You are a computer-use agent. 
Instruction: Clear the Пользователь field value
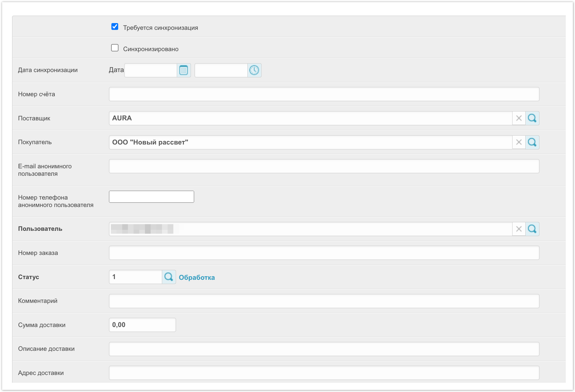coord(519,229)
